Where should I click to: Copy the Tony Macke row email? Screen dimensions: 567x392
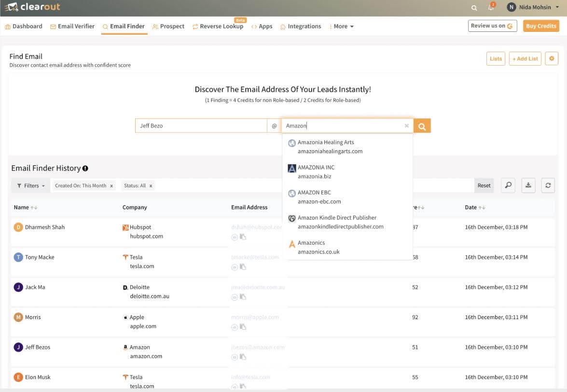243,267
